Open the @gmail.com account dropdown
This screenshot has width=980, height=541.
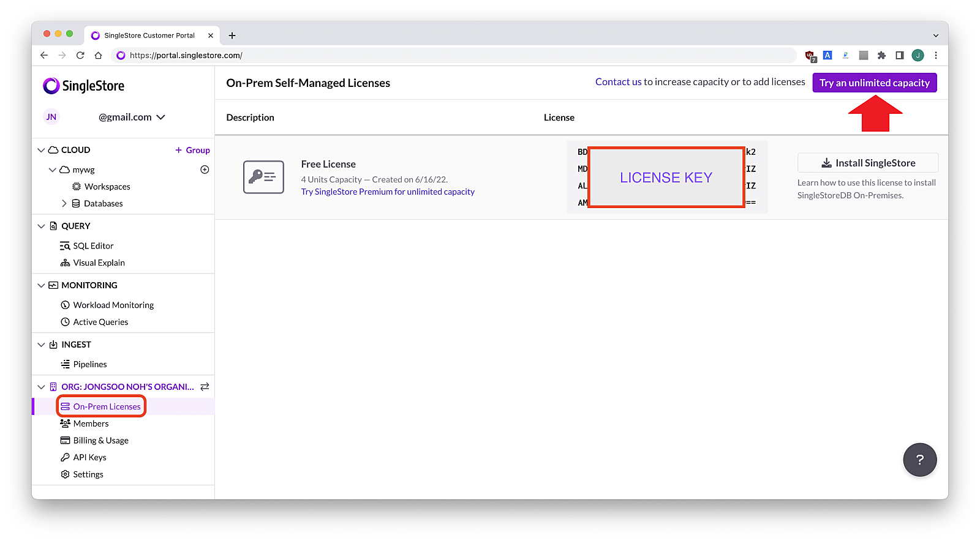132,117
